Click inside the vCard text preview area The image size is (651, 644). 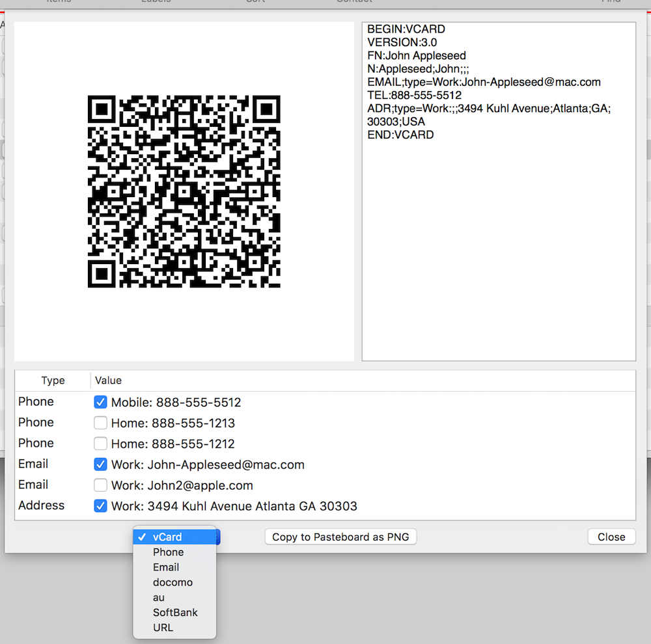tap(499, 191)
